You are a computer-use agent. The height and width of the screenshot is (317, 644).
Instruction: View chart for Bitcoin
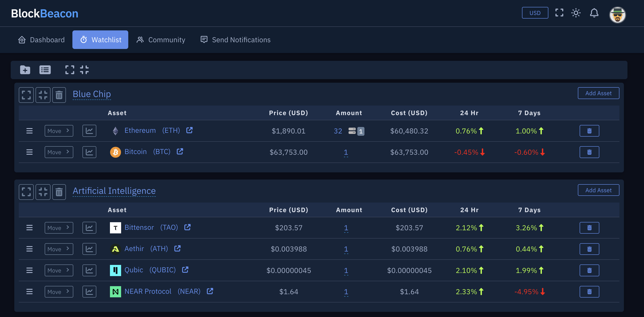(89, 152)
